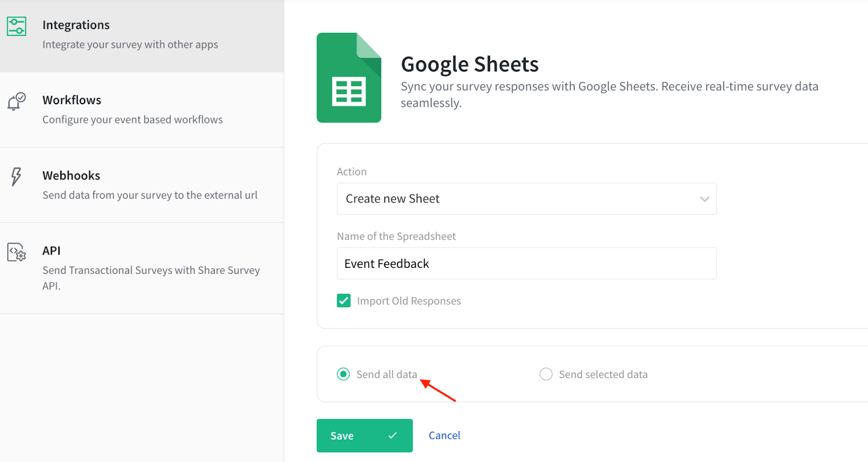The image size is (868, 462).
Task: Click the 'Sync your survey responses' description
Action: coord(609,94)
